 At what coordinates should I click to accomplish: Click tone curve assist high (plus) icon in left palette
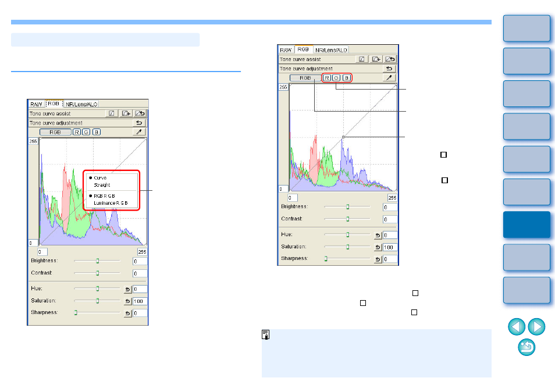[x=126, y=113]
